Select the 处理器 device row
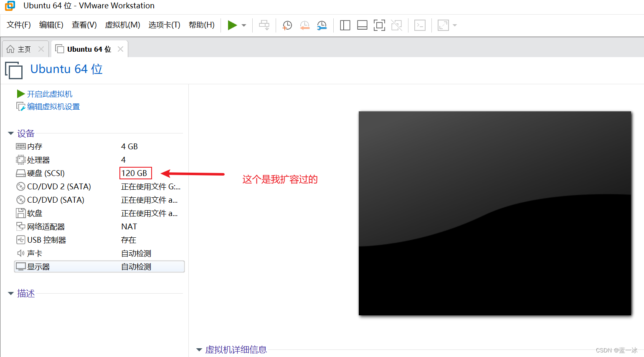The image size is (644, 357). [99, 160]
